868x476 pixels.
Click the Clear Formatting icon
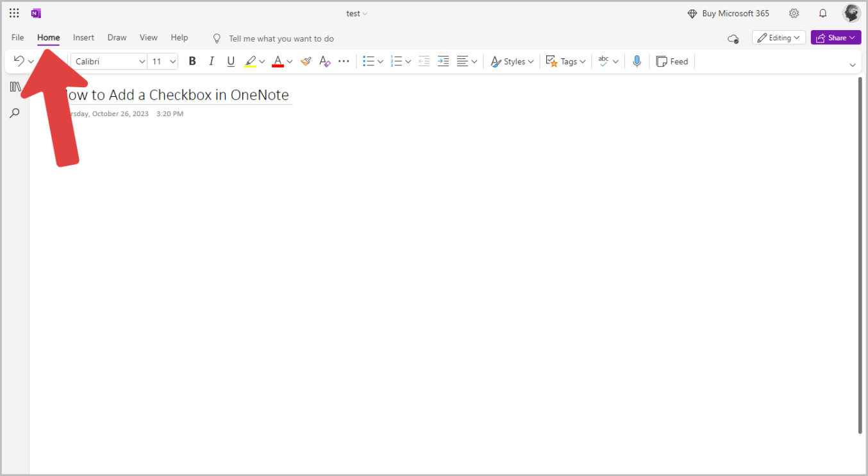pyautogui.click(x=324, y=62)
